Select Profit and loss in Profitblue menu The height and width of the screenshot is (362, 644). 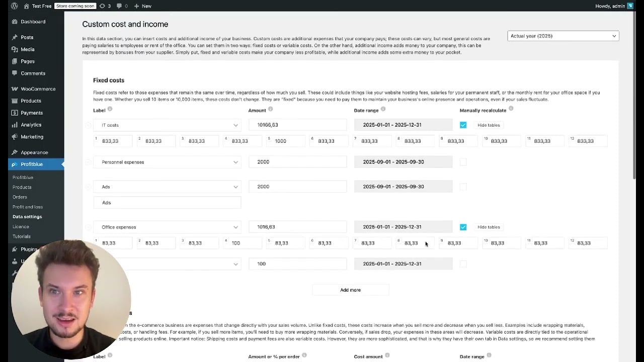[28, 207]
